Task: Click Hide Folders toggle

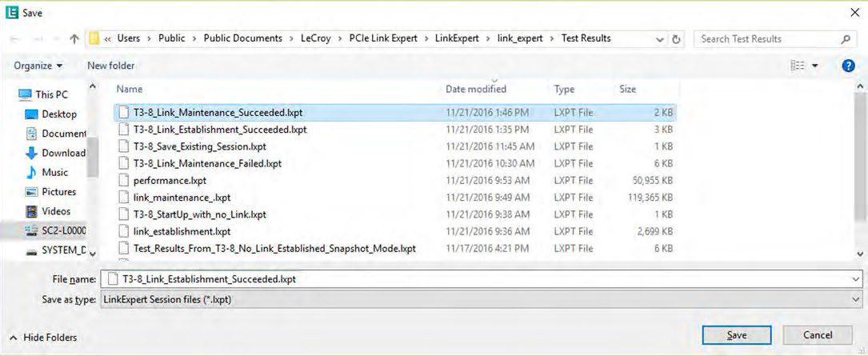Action: point(44,337)
